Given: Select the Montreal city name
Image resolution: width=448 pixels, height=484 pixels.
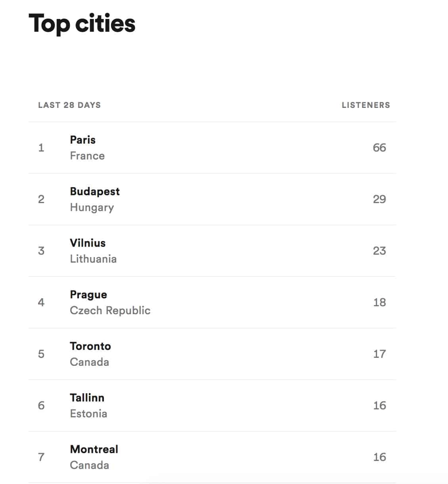Looking at the screenshot, I should (94, 449).
